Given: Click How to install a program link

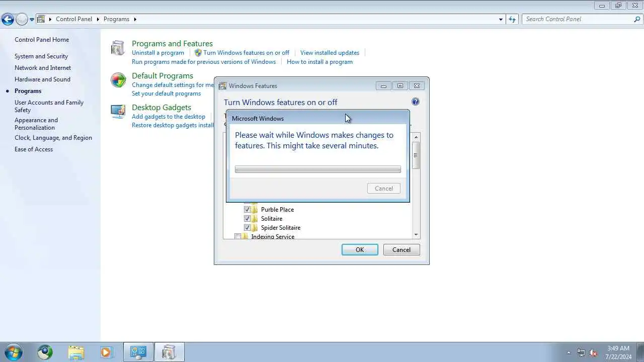Looking at the screenshot, I should tap(319, 62).
